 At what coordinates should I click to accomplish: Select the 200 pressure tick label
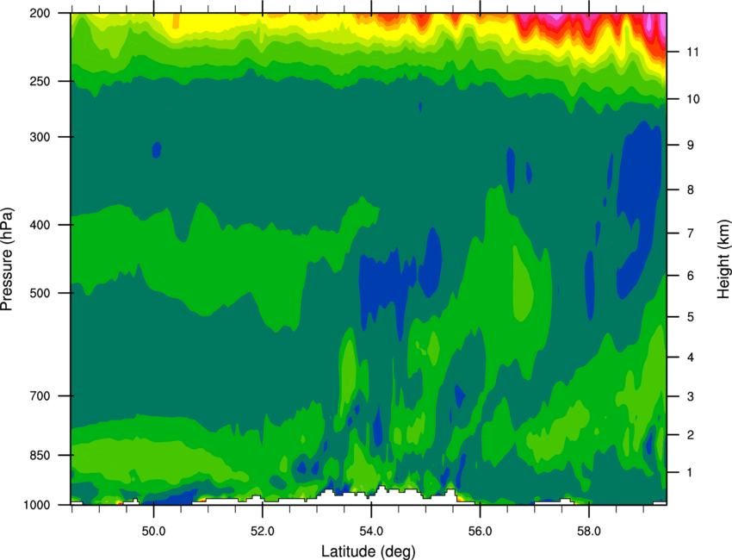tap(40, 13)
